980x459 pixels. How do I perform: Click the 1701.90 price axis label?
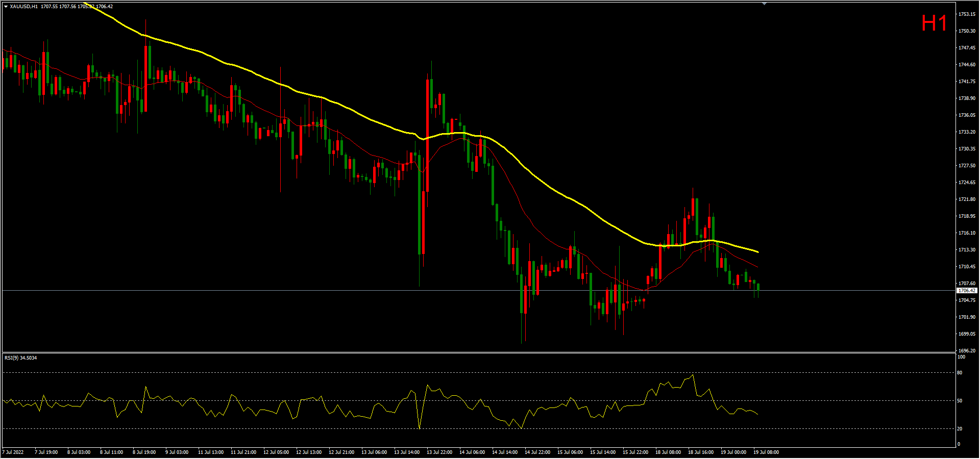point(967,317)
